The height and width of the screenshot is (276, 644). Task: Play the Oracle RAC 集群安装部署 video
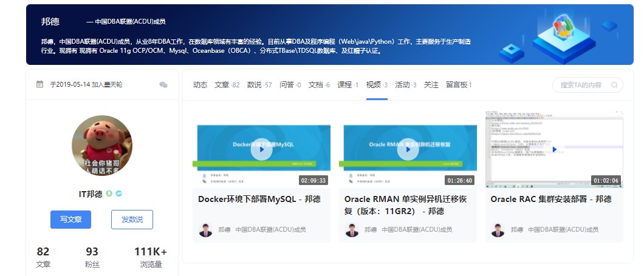tap(554, 149)
